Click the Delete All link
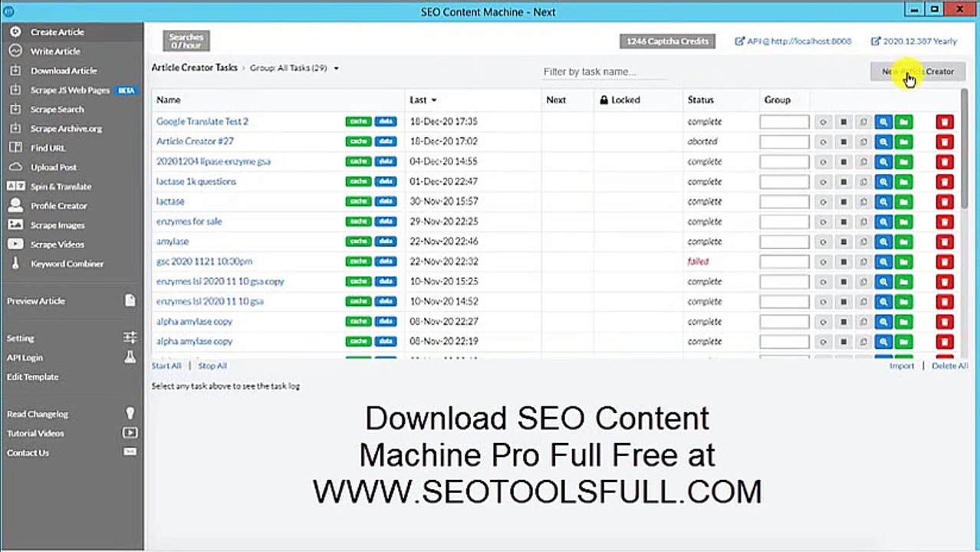 pos(949,366)
